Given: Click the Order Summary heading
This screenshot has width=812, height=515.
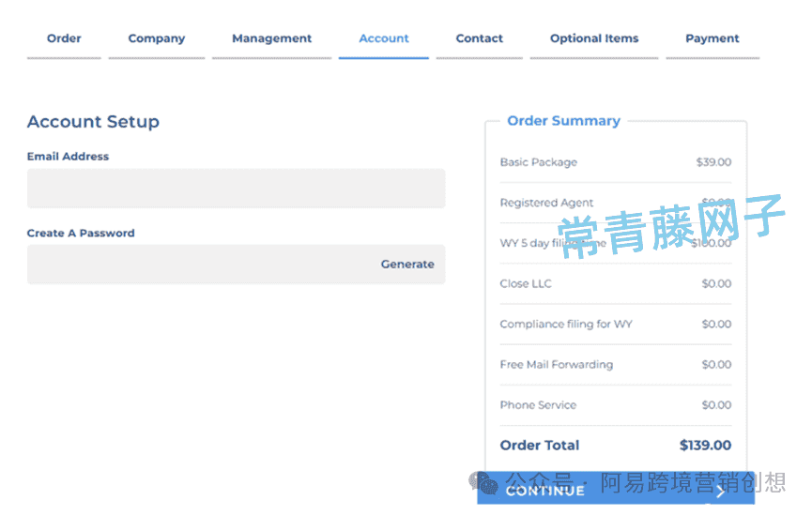Looking at the screenshot, I should coord(563,121).
